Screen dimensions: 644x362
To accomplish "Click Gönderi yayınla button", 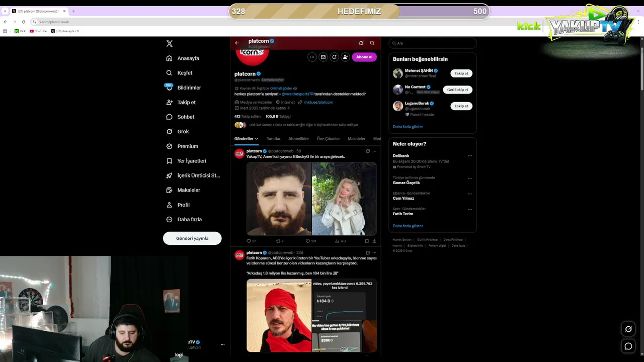I will (x=192, y=238).
